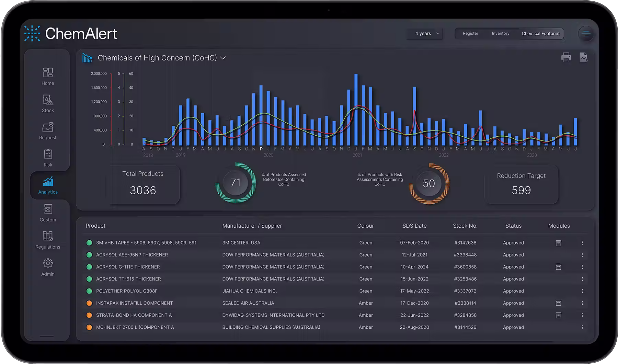
Task: Click stock number #3142638
Action: tap(465, 243)
